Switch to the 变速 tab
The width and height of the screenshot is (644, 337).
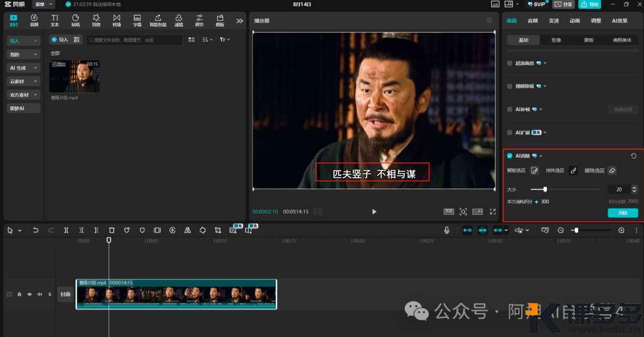pos(554,21)
